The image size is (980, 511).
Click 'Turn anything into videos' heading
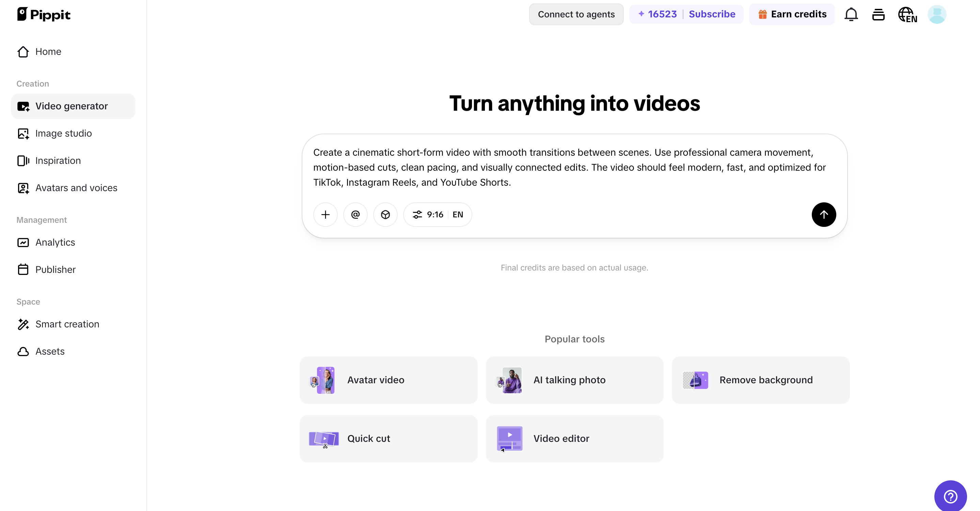tap(574, 103)
